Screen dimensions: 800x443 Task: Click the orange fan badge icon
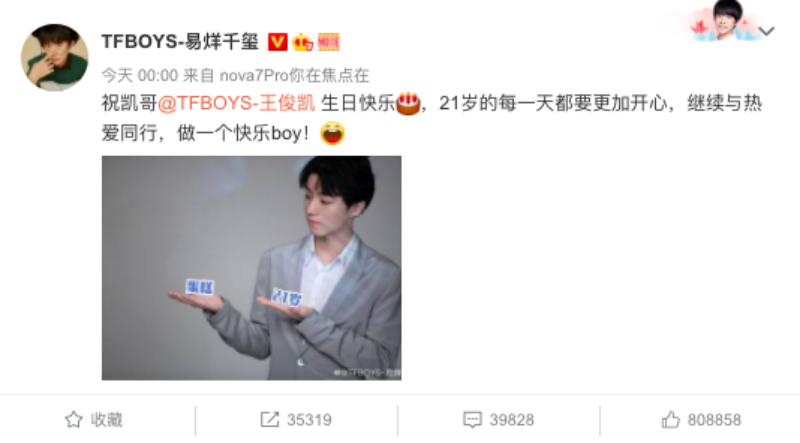point(328,42)
